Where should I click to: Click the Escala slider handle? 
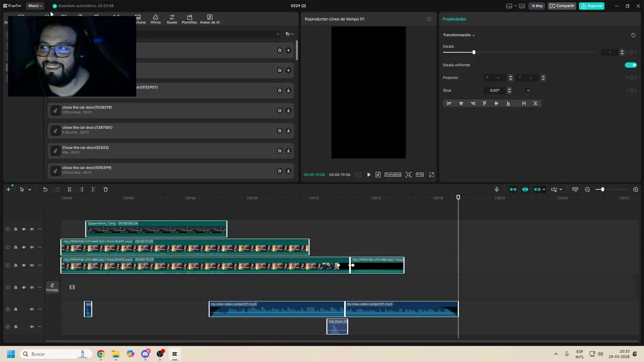[473, 52]
